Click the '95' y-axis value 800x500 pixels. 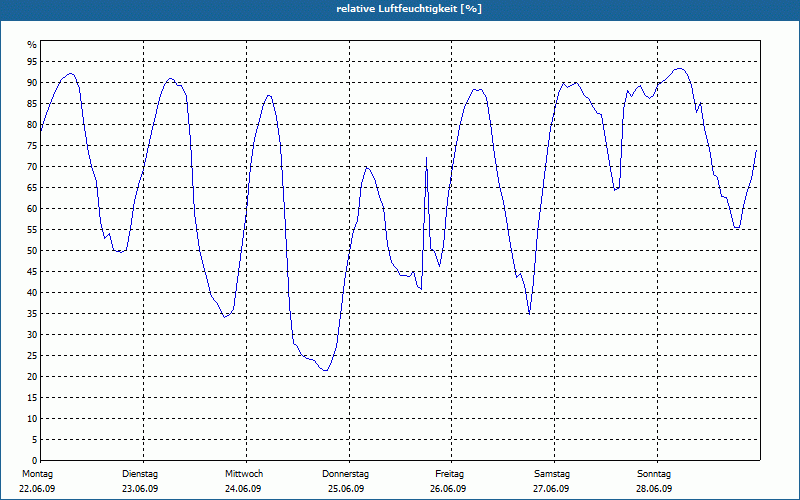[32, 62]
